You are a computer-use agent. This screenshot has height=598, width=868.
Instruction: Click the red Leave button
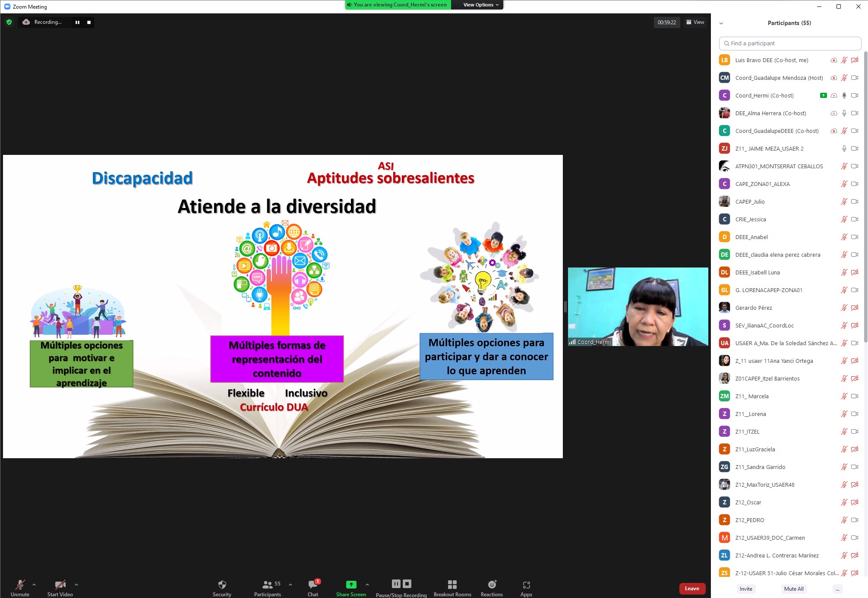point(692,589)
